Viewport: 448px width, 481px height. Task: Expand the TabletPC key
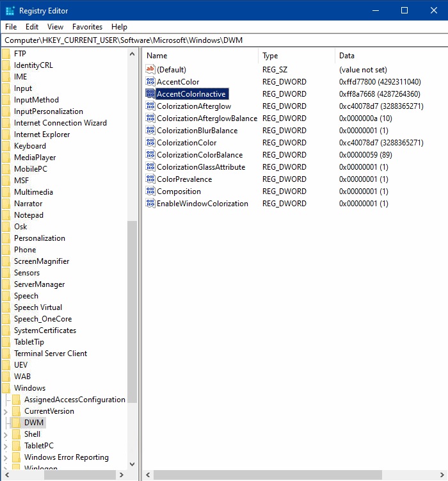pos(6,446)
